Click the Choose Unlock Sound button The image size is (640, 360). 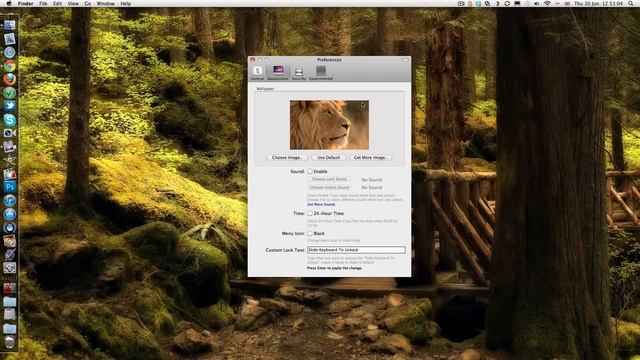[x=329, y=187]
